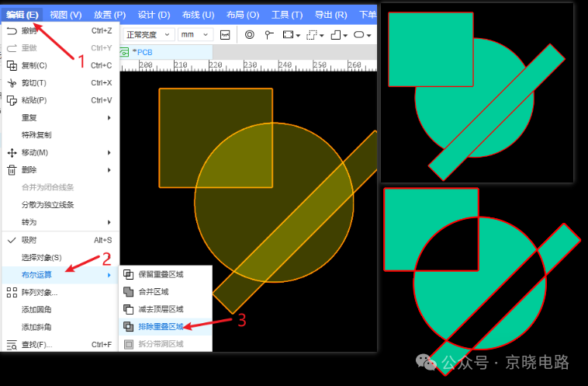588x386 pixels.
Task: Select the via placement toolbar icon
Action: click(x=249, y=35)
